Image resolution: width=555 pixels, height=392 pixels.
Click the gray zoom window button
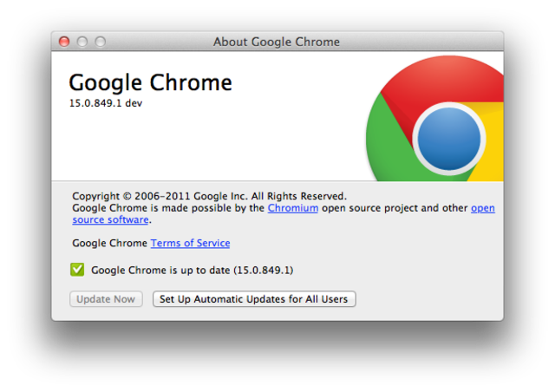coord(101,42)
